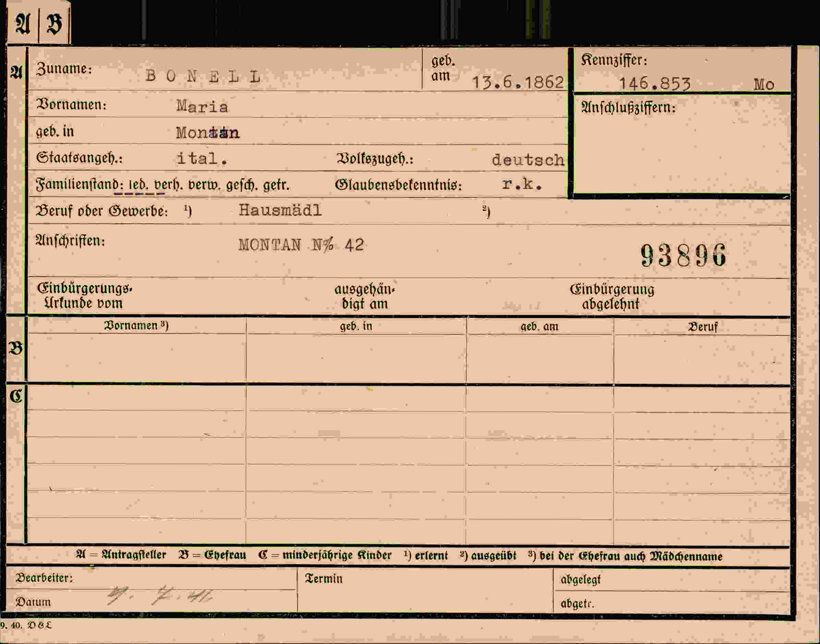Click the 'Volkszugeh.:' label

tap(375, 159)
